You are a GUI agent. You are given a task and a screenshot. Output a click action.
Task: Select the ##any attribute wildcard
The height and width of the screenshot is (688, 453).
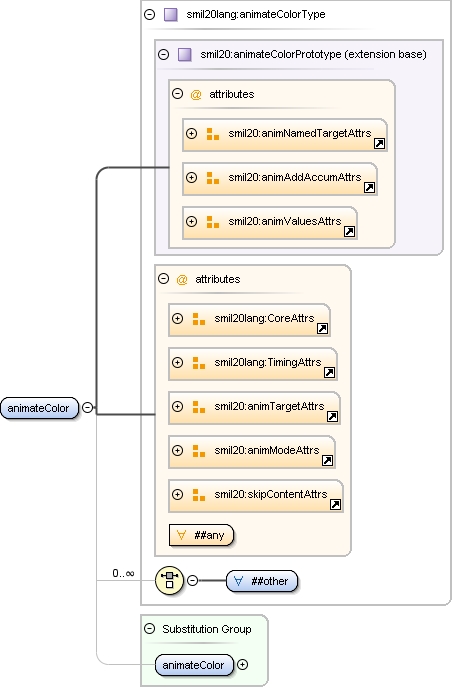click(x=201, y=535)
